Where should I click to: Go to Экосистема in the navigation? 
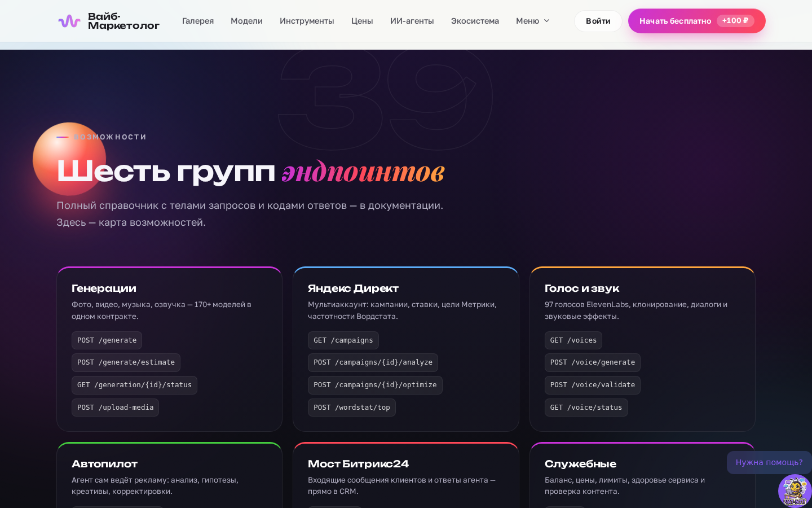coord(475,21)
